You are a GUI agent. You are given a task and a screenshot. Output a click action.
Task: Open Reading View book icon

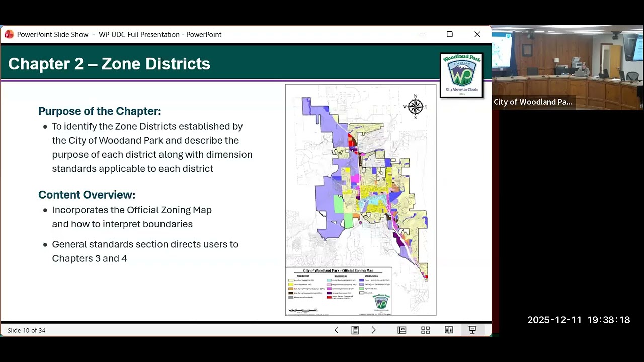[449, 330]
